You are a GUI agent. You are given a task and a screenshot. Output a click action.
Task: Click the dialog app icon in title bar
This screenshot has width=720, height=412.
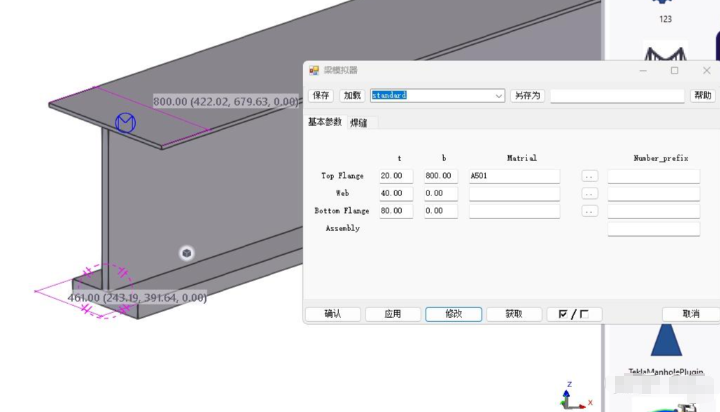[x=314, y=71]
